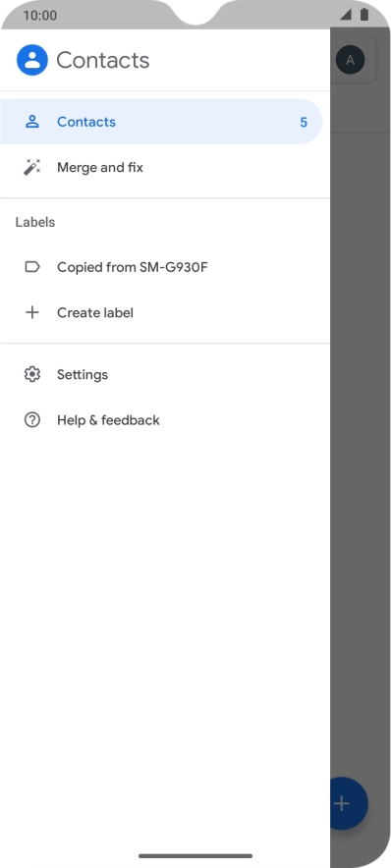This screenshot has width=391, height=868.
Task: Tap the dimmed area to close drawer
Action: click(360, 443)
